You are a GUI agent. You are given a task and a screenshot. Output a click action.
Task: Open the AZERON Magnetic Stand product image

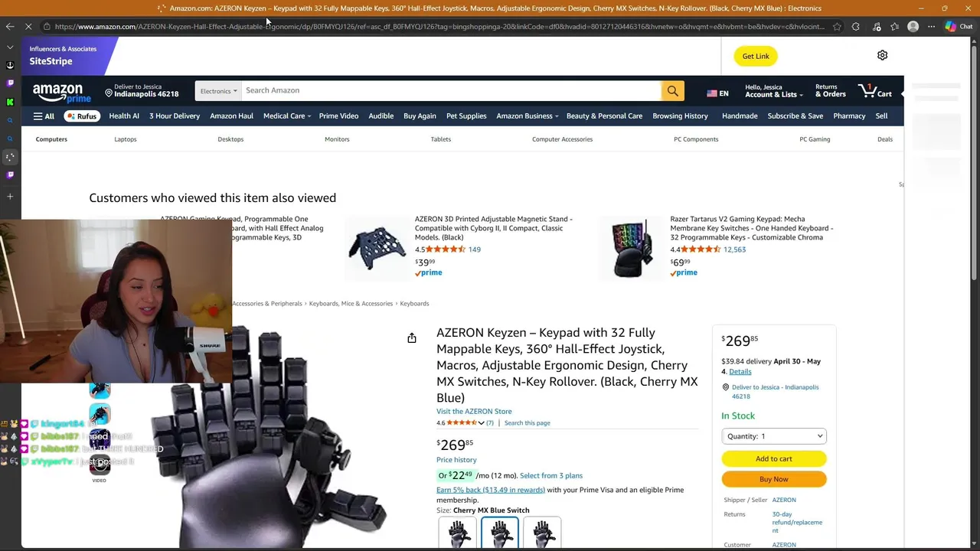(x=377, y=248)
